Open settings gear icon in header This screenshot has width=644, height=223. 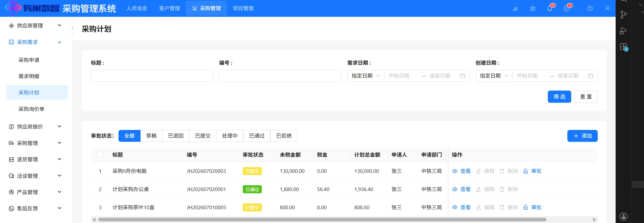click(533, 9)
